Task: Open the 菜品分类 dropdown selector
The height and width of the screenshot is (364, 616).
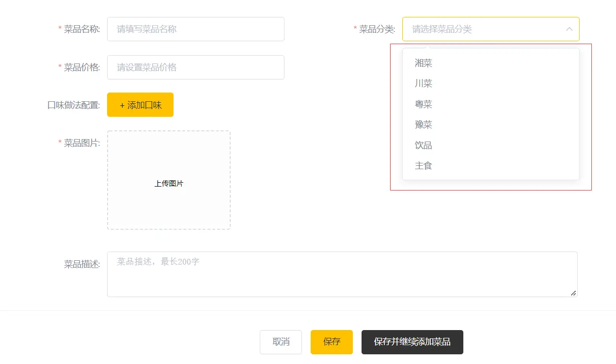Action: 490,29
